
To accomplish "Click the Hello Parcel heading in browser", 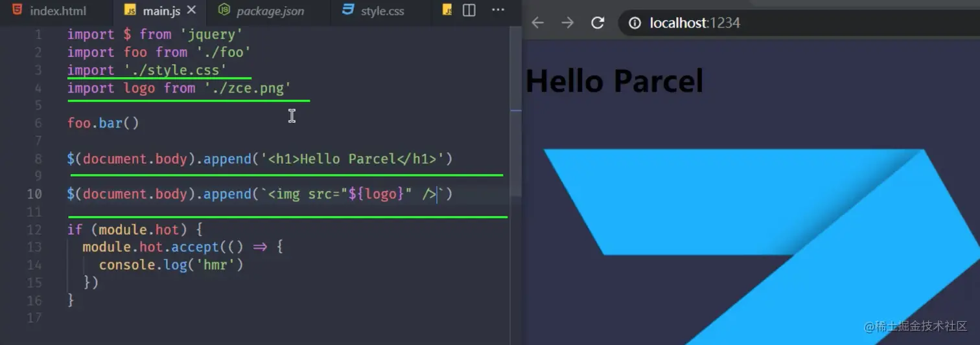I will coord(614,82).
